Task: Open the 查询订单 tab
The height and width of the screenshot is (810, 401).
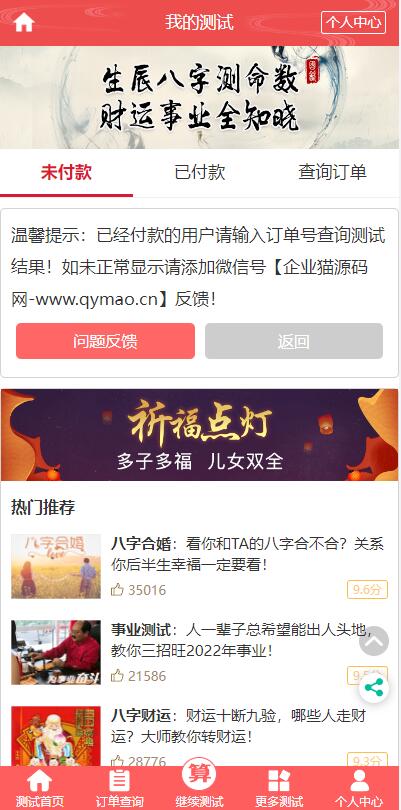Action: (x=332, y=173)
